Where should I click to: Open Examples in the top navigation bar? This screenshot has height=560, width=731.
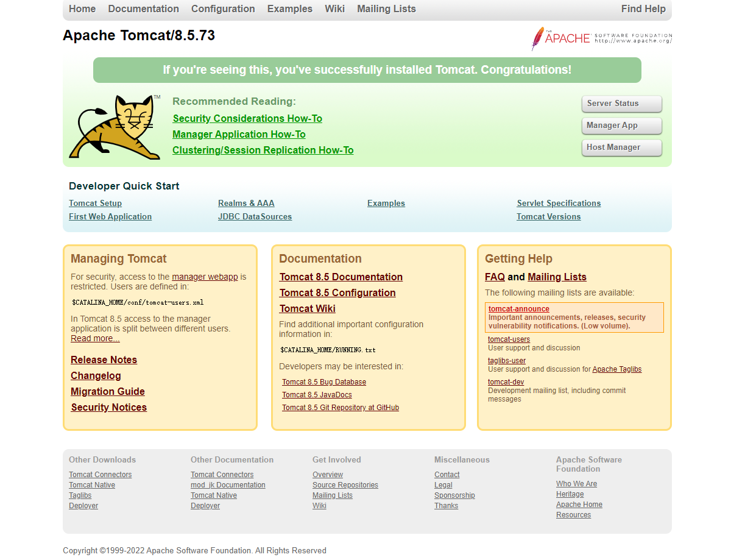point(290,9)
